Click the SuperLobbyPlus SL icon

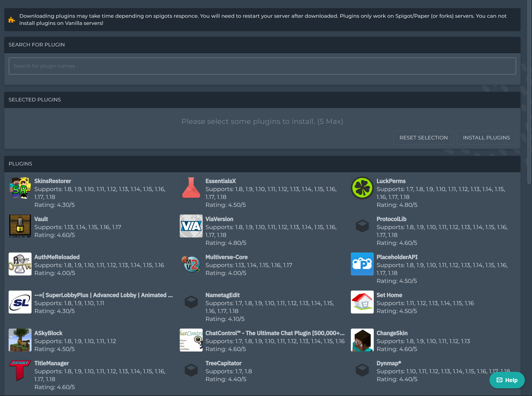pyautogui.click(x=20, y=302)
